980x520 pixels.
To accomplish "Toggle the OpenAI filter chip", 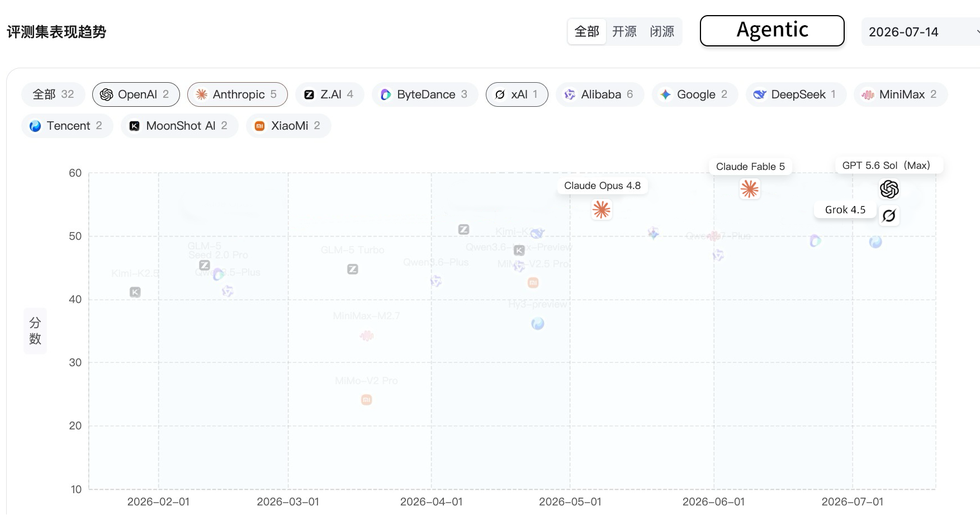I will [x=136, y=94].
